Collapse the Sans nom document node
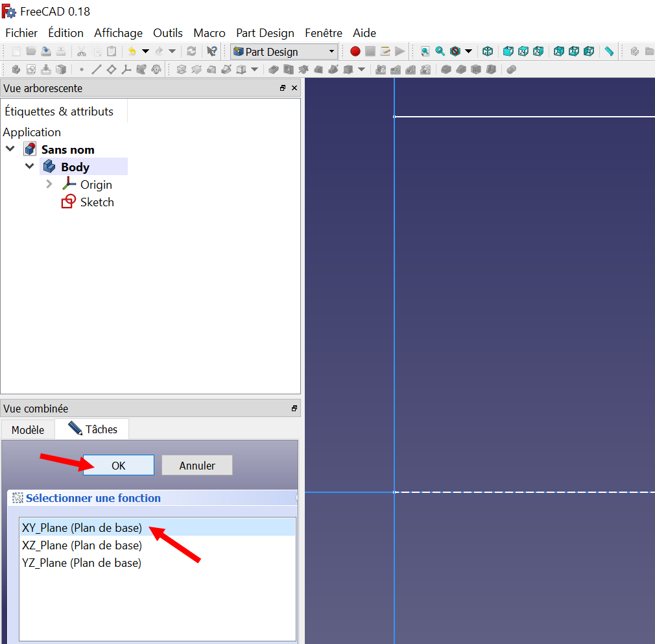Image resolution: width=655 pixels, height=644 pixels. [10, 149]
